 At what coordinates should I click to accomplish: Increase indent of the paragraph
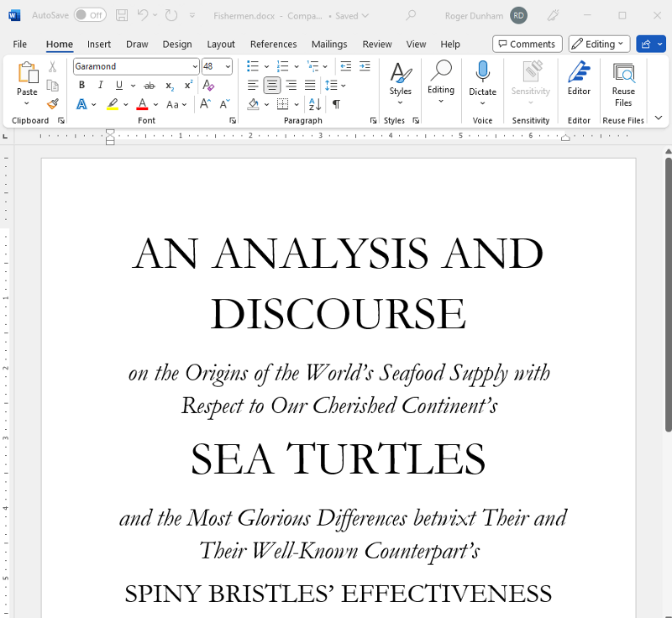pos(365,65)
